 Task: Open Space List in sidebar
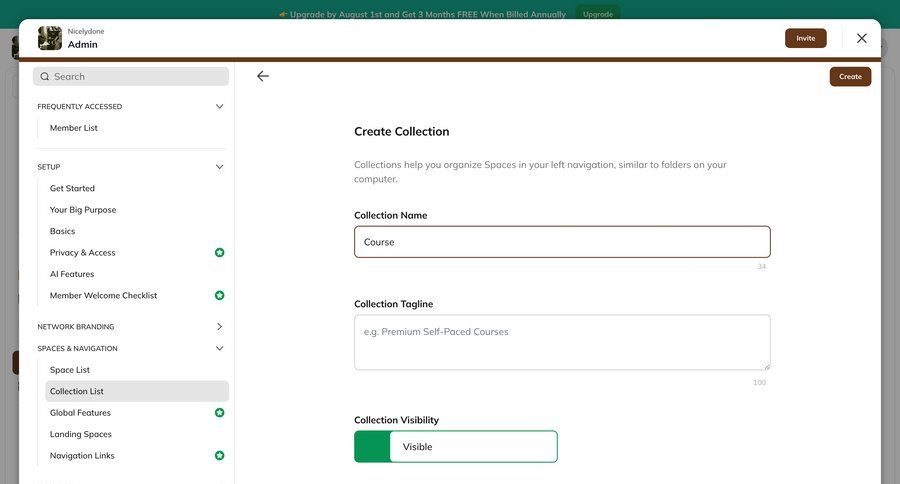tap(70, 370)
